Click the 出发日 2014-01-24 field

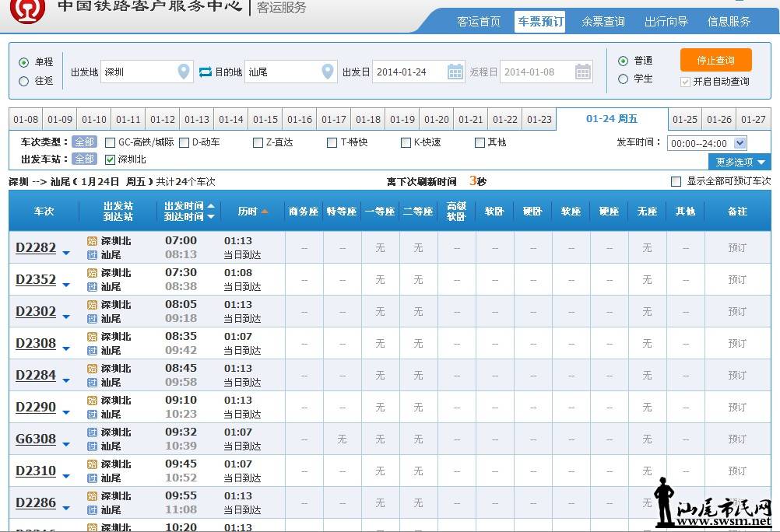point(419,72)
